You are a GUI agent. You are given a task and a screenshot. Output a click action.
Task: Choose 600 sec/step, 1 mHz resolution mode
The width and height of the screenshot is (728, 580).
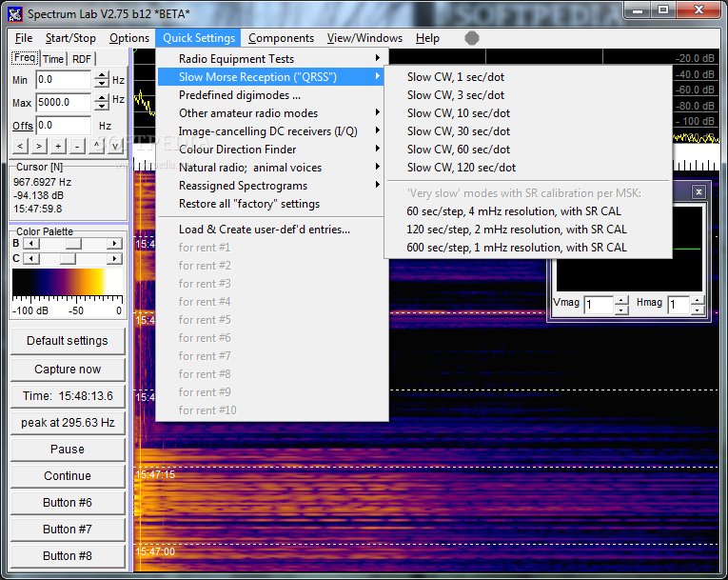tap(528, 248)
